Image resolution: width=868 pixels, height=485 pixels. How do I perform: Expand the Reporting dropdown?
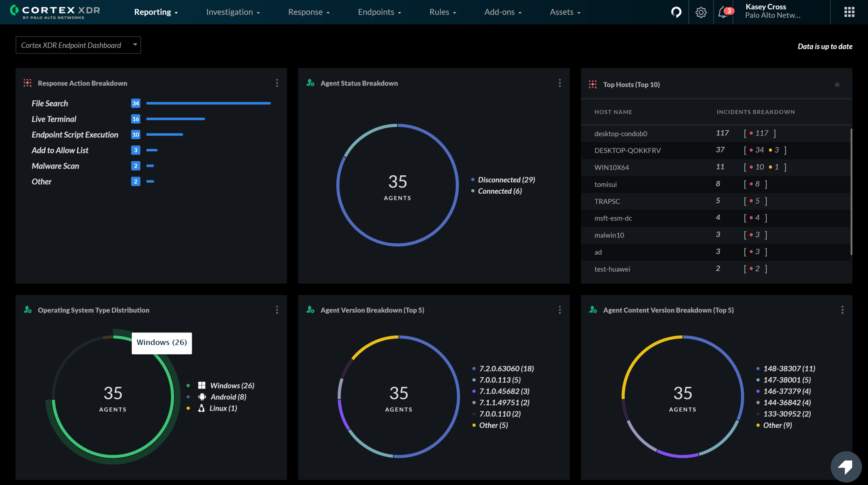coord(156,12)
